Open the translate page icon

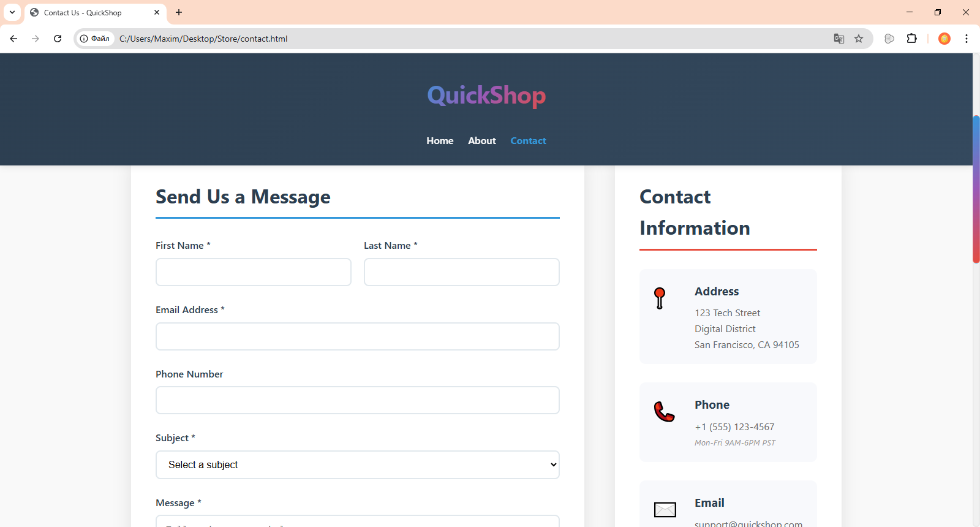click(839, 39)
